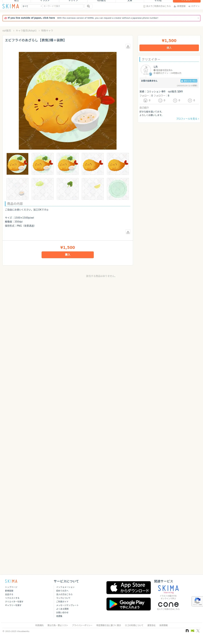Screen dimensions: 203x644
Task: Click the keyword search input field
Action: pos(63,6)
